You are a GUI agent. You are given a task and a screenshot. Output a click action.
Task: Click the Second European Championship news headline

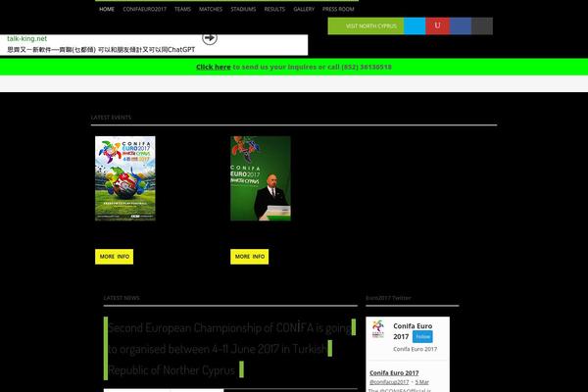tap(229, 349)
